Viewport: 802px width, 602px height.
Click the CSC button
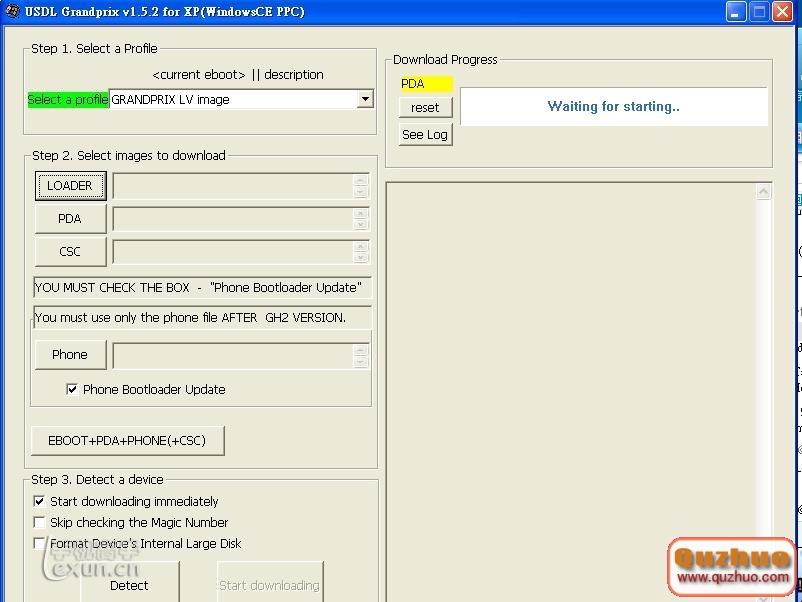pyautogui.click(x=71, y=252)
